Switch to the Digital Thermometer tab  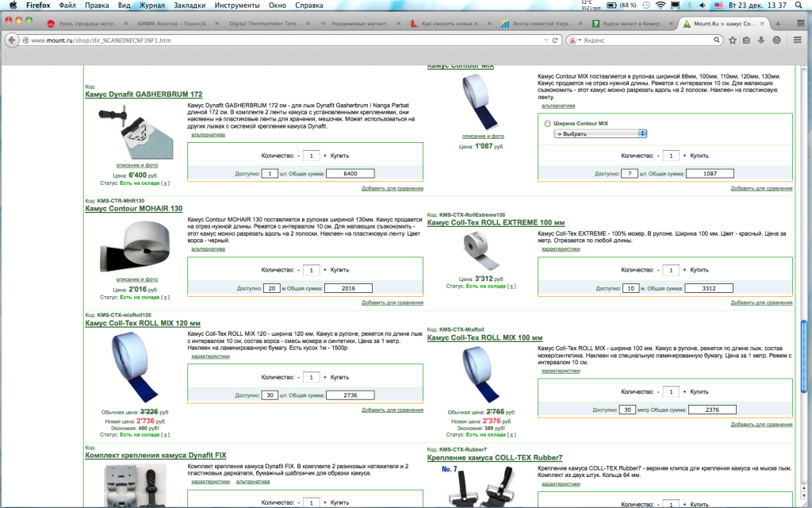click(x=266, y=24)
